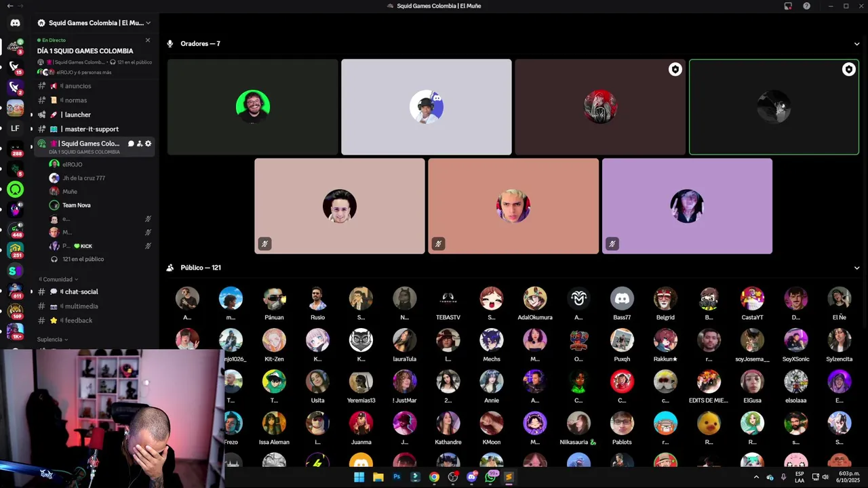Open Windows Start menu
Viewport: 868px width, 488px height.
click(359, 477)
